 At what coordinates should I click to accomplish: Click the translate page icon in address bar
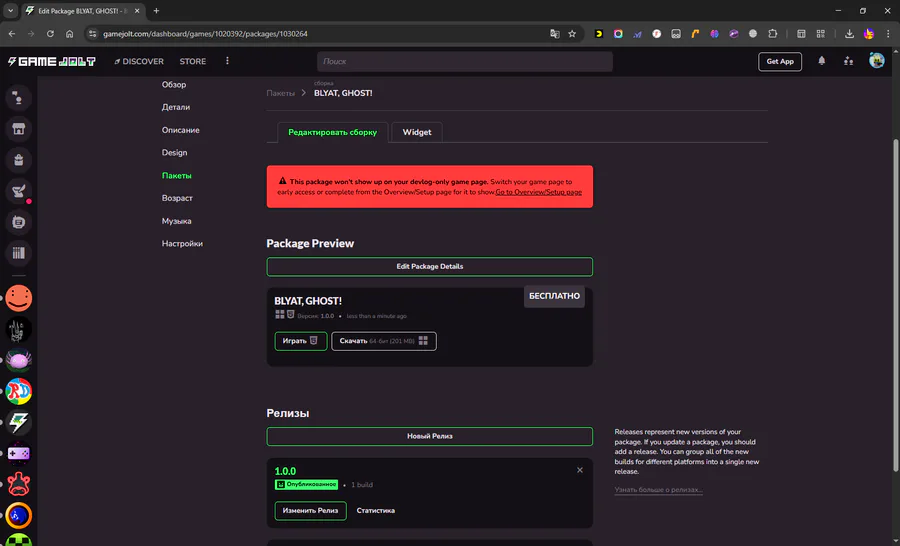(x=554, y=34)
